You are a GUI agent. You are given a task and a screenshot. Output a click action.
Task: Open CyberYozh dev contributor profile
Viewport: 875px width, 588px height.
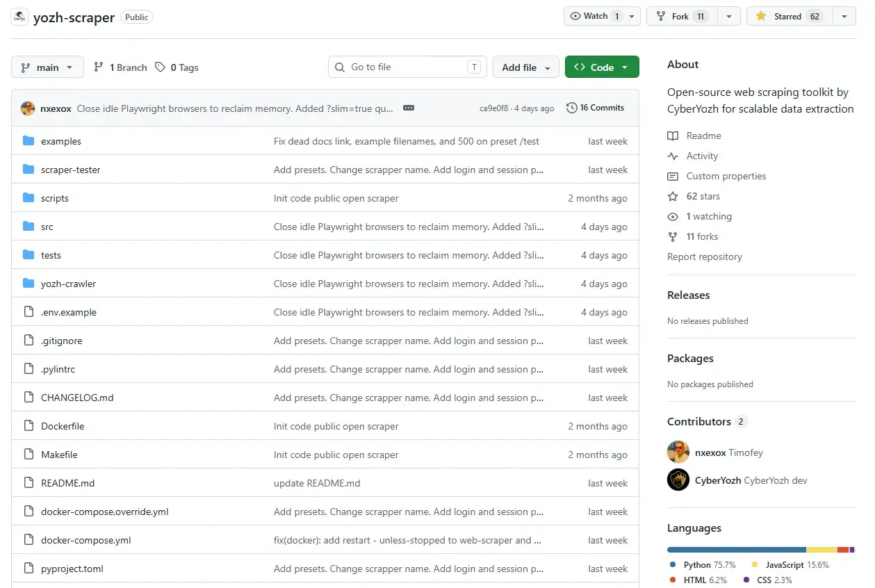pyautogui.click(x=751, y=480)
